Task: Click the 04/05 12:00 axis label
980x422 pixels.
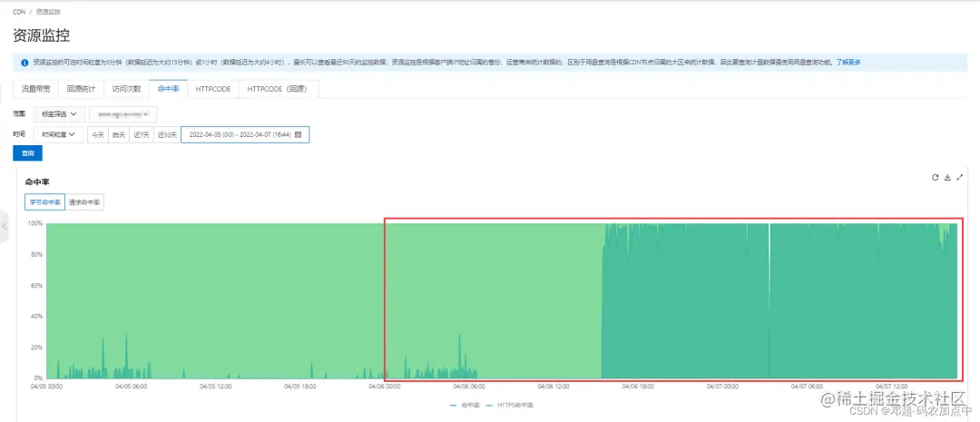Action: click(x=216, y=387)
